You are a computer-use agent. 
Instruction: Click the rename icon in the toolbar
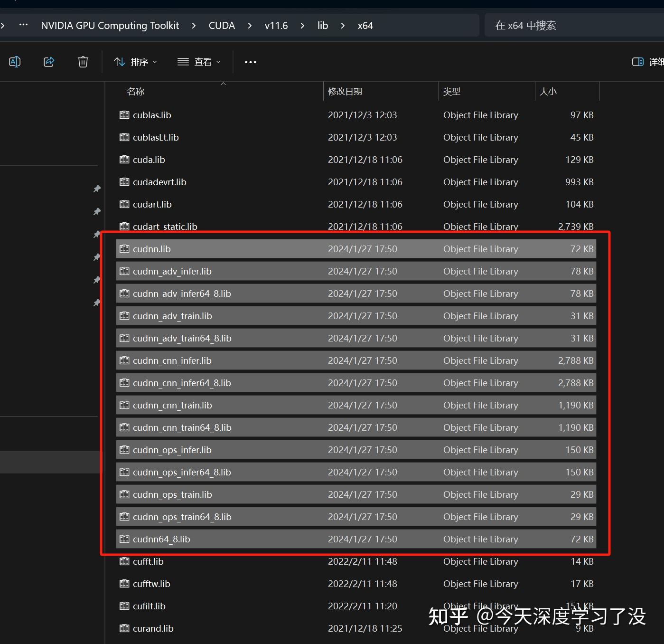pyautogui.click(x=14, y=61)
